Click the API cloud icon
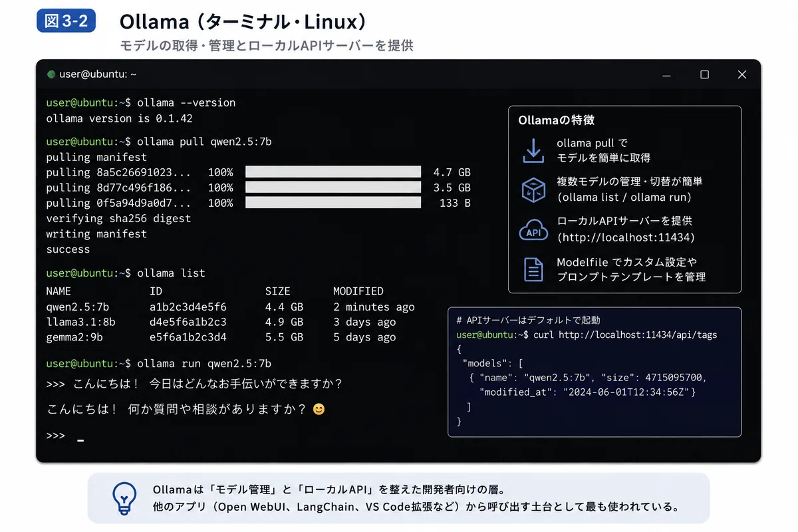Screen dimensions: 798x532 533,230
